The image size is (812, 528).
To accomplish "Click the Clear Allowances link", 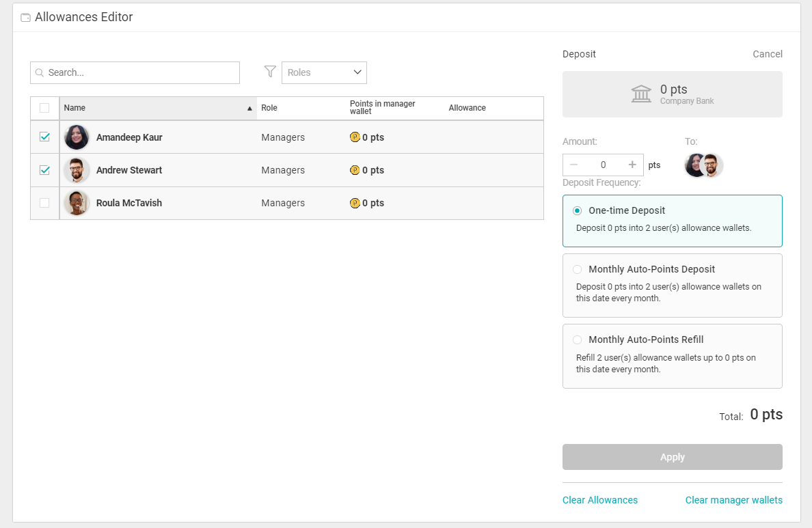I will click(599, 500).
